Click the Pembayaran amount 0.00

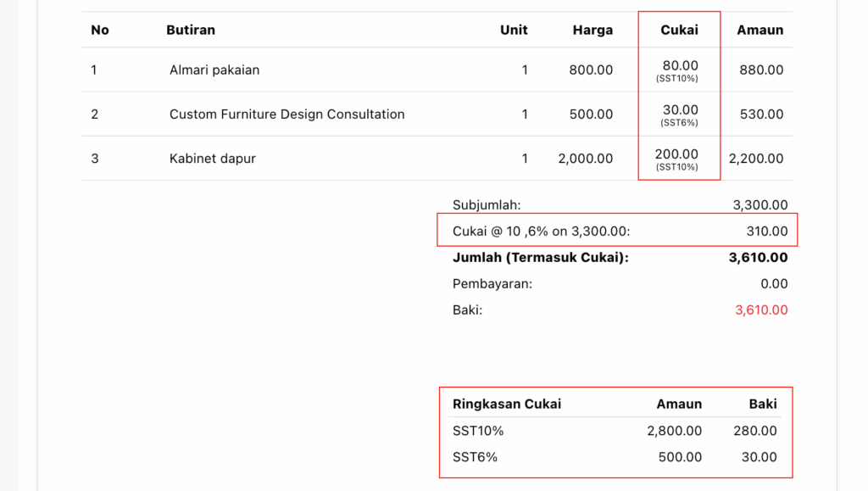(774, 284)
